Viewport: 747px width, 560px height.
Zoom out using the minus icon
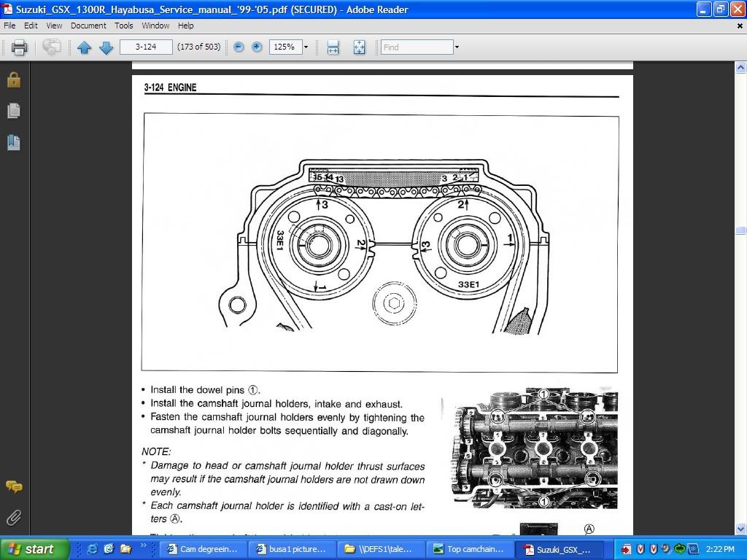point(238,47)
